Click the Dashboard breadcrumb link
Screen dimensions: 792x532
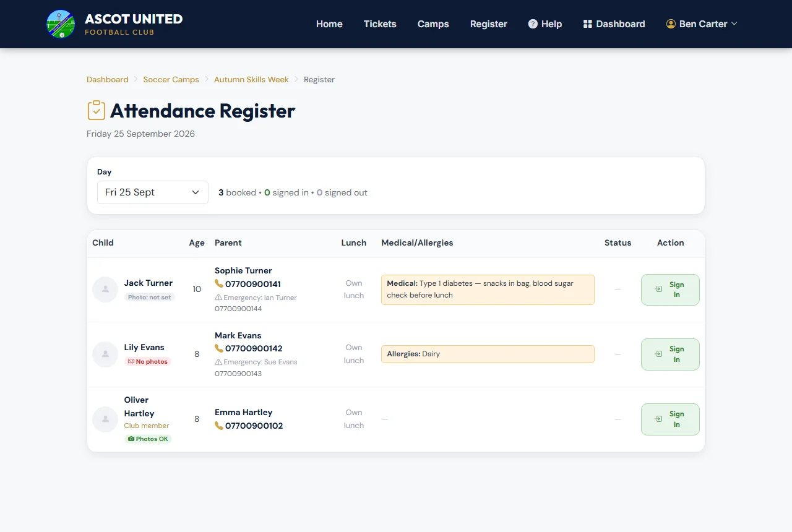click(108, 80)
